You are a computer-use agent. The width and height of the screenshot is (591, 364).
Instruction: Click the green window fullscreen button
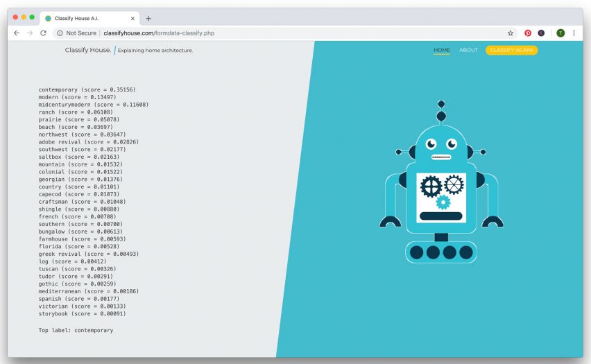click(32, 17)
